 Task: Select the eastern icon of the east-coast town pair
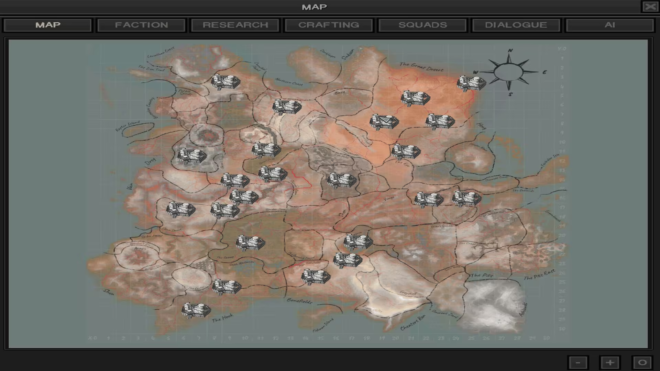467,198
